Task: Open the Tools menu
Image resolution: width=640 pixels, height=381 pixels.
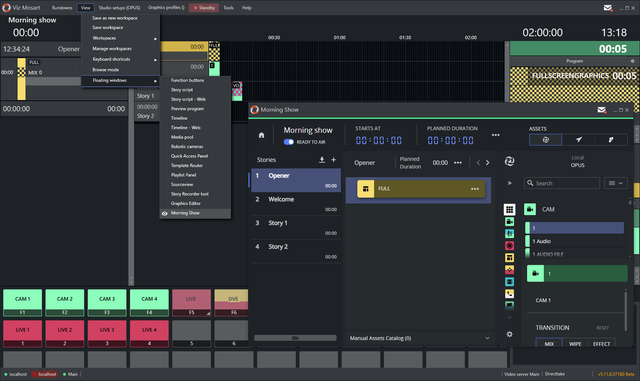Action: 229,8
